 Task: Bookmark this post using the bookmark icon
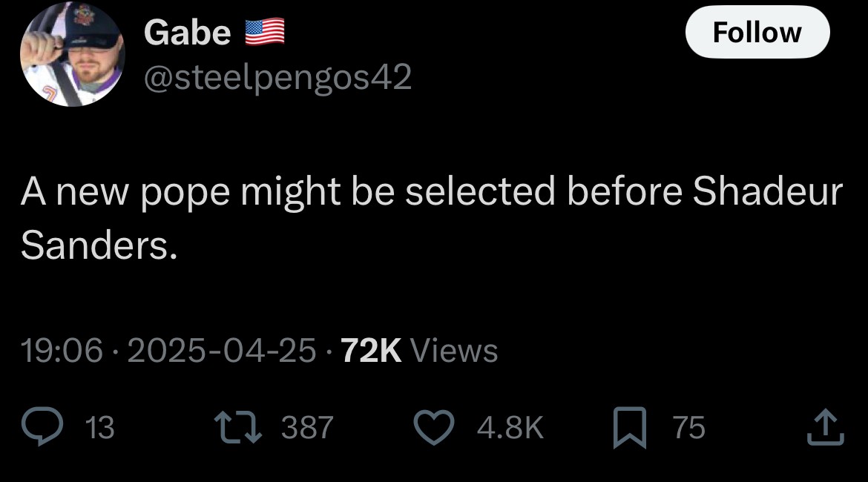(x=629, y=429)
